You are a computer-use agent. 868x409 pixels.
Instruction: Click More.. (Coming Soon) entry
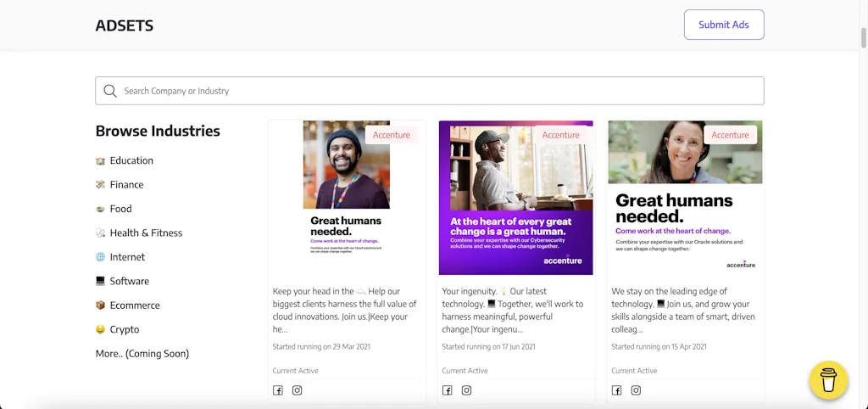coord(142,354)
